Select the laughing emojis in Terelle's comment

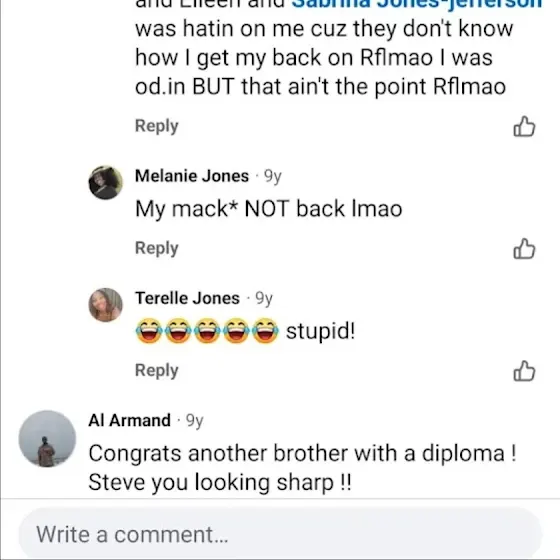[207, 331]
